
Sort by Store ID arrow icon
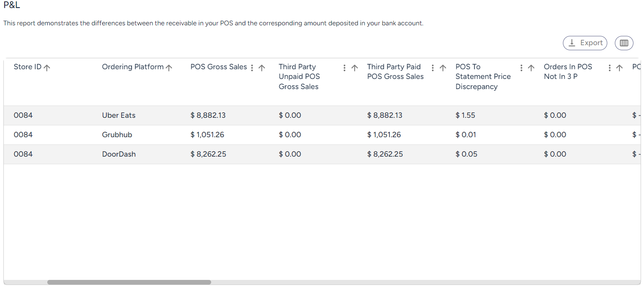(47, 68)
